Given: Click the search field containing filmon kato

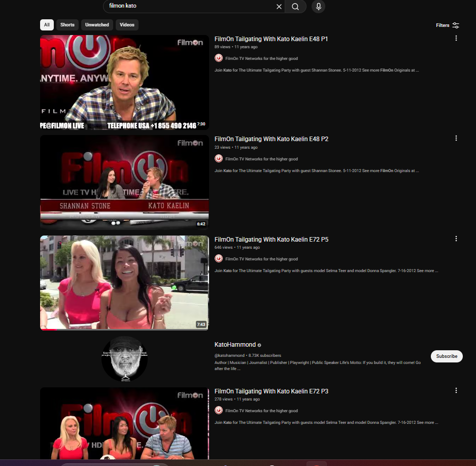Looking at the screenshot, I should [188, 6].
